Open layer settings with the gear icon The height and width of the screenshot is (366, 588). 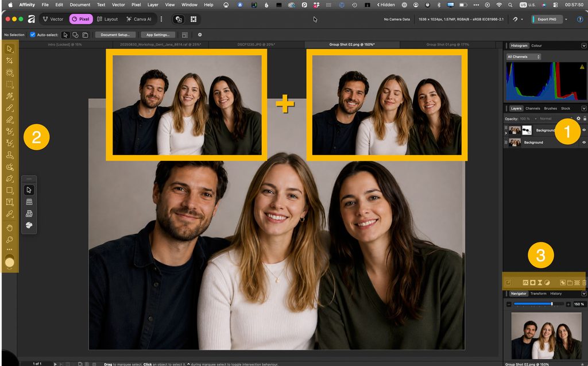[x=578, y=118]
